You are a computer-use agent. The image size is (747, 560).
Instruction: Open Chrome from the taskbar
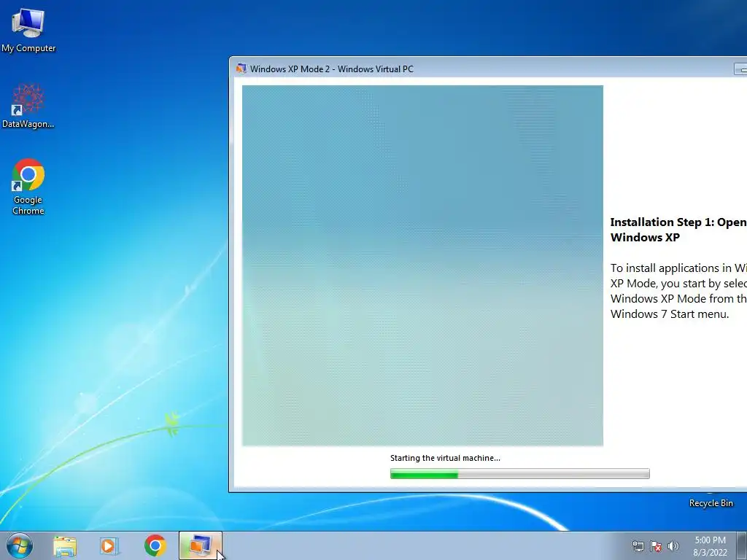(x=155, y=545)
